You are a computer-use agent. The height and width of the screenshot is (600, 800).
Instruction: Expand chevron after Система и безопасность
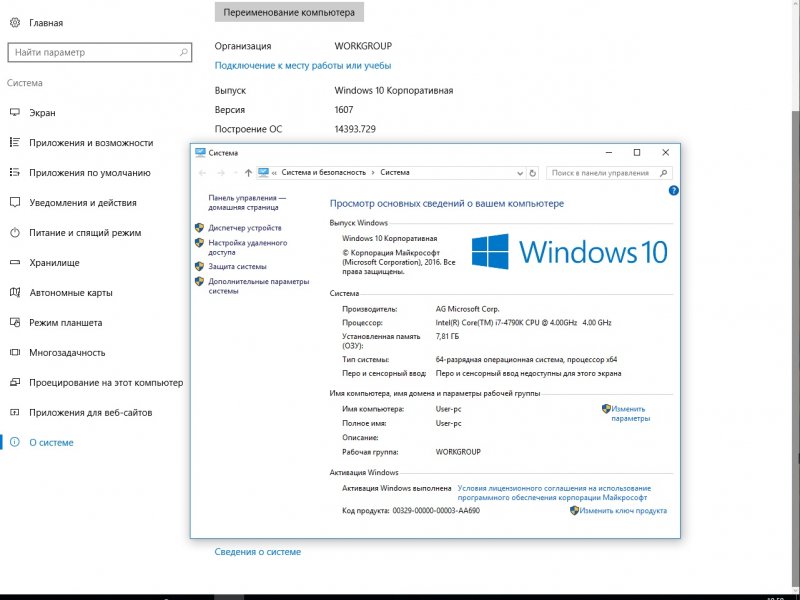tap(373, 172)
